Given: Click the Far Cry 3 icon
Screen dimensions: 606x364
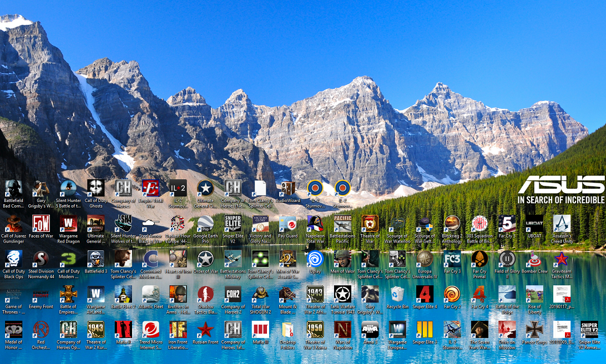Looking at the screenshot, I should (x=452, y=259).
